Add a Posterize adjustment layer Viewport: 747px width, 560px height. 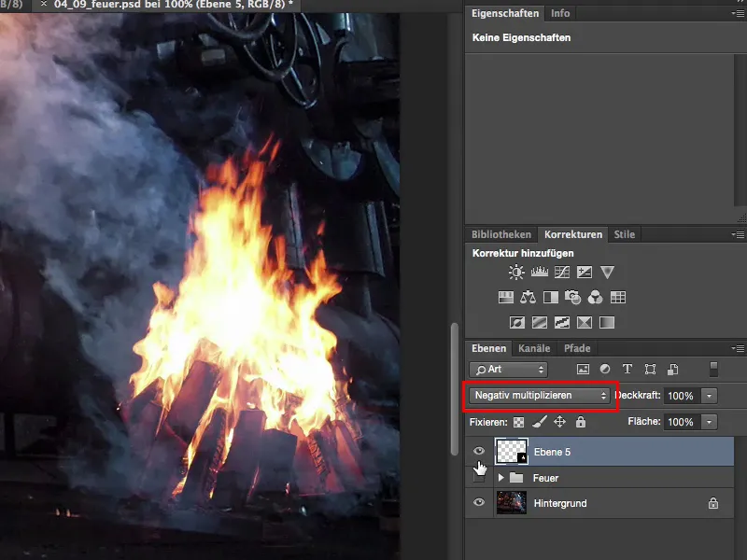[x=540, y=323]
